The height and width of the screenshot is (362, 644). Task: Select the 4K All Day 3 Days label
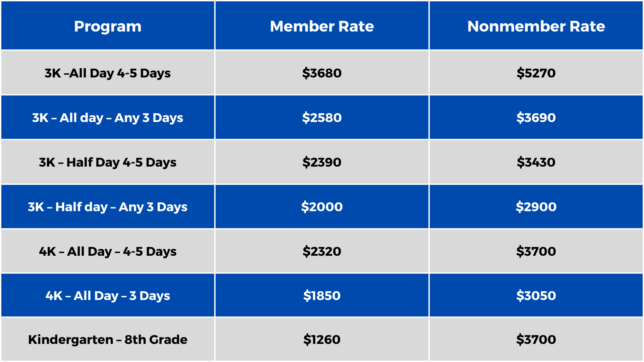click(x=108, y=296)
